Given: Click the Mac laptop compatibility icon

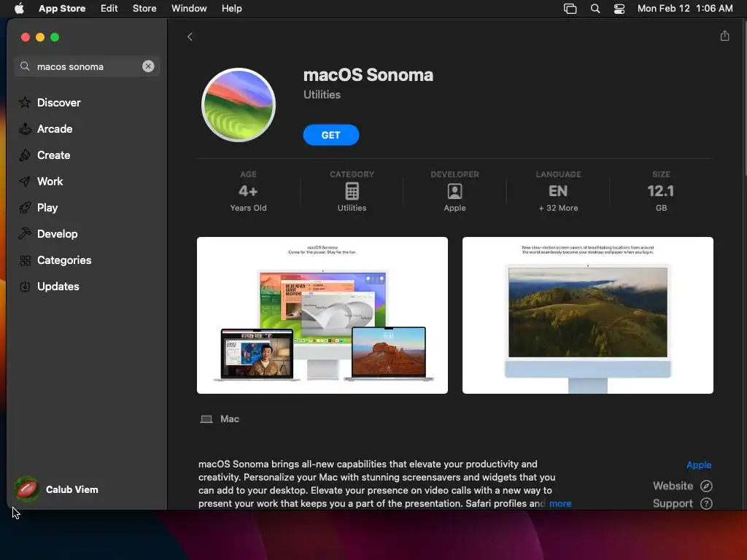Looking at the screenshot, I should pos(206,419).
